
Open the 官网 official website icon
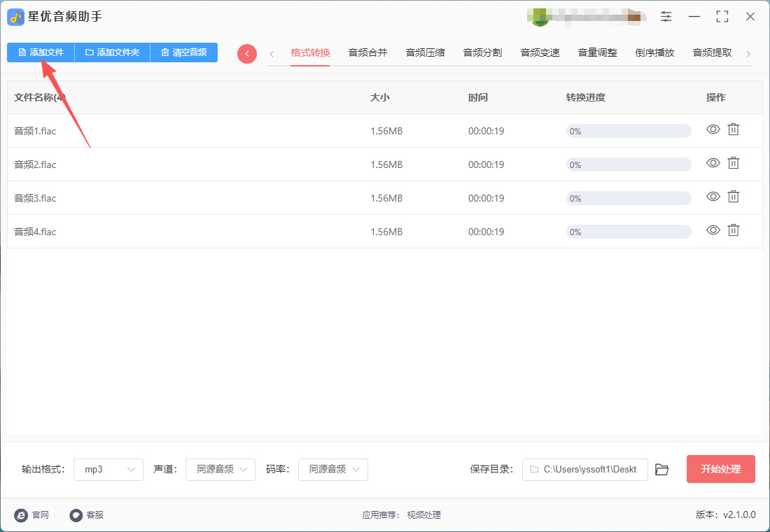pos(22,515)
